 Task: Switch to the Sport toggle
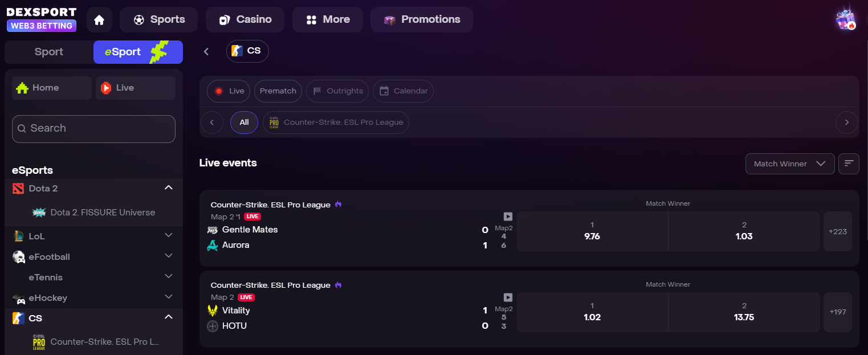coord(49,52)
